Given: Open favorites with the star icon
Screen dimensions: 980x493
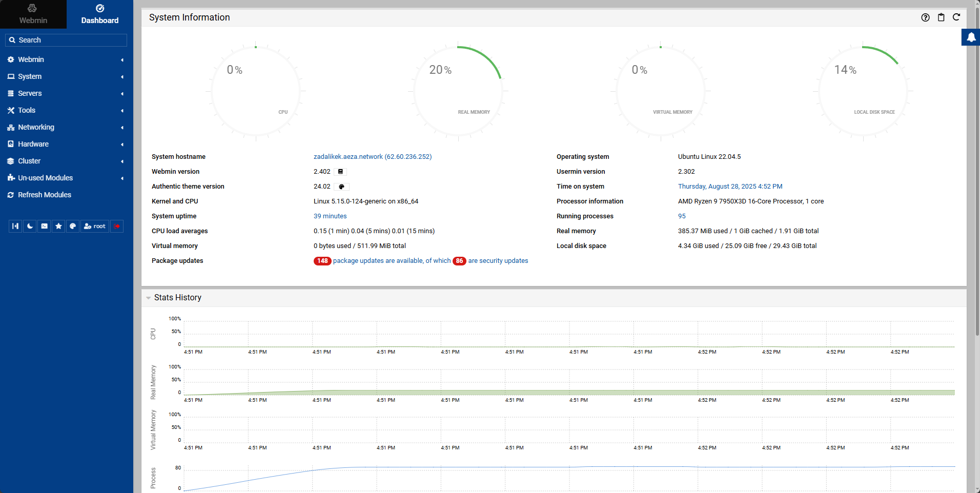Looking at the screenshot, I should coord(59,226).
